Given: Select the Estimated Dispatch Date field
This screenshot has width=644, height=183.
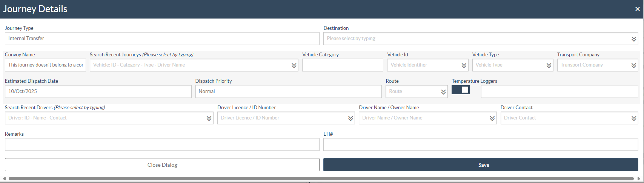Looking at the screenshot, I should point(98,91).
